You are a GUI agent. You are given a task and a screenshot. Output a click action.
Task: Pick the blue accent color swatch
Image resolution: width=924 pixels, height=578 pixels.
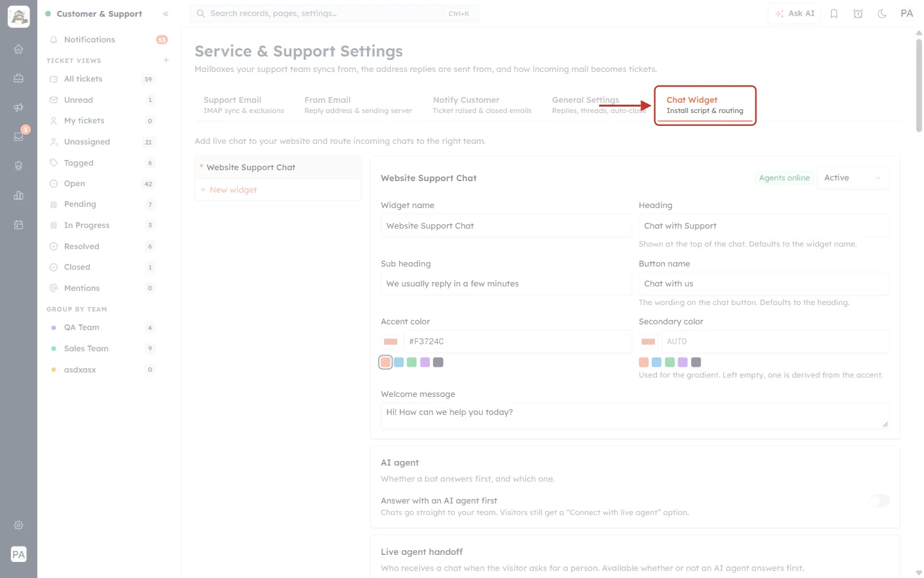tap(399, 362)
